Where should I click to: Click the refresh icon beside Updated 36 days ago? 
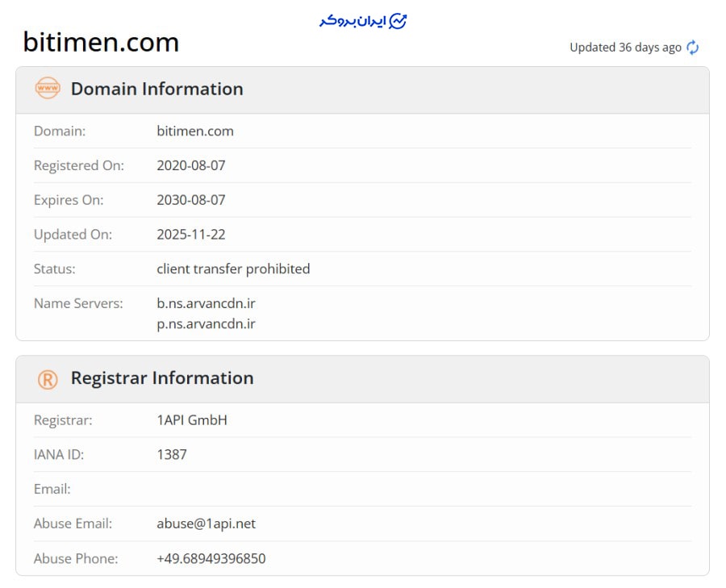pos(693,48)
